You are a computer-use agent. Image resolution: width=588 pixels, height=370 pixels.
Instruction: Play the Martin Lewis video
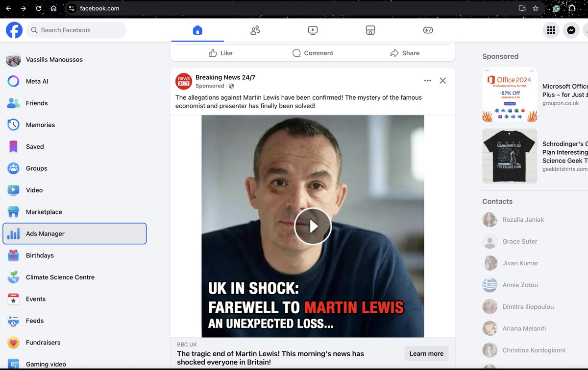[313, 226]
